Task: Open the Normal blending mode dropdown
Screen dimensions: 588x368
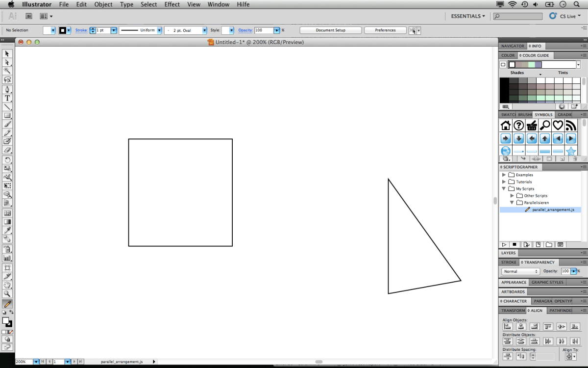Action: [x=520, y=271]
